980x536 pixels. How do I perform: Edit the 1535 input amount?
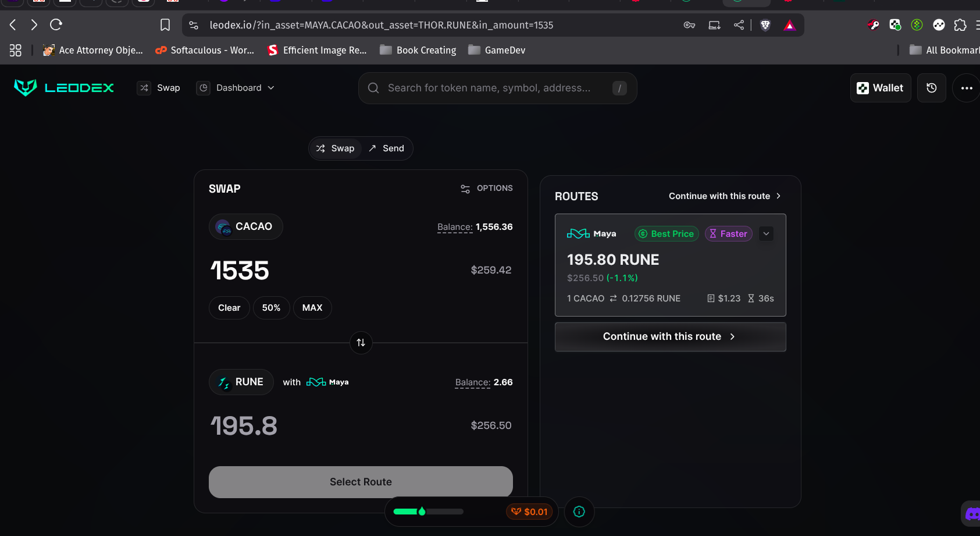tap(240, 271)
